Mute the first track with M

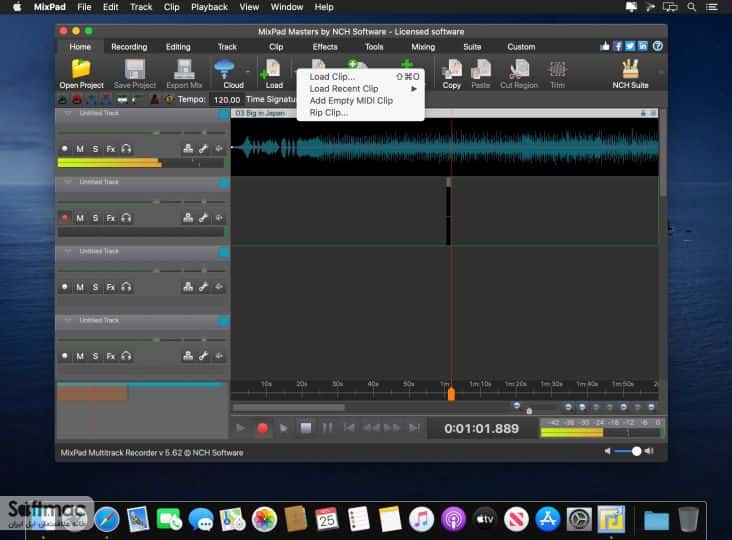(x=80, y=149)
